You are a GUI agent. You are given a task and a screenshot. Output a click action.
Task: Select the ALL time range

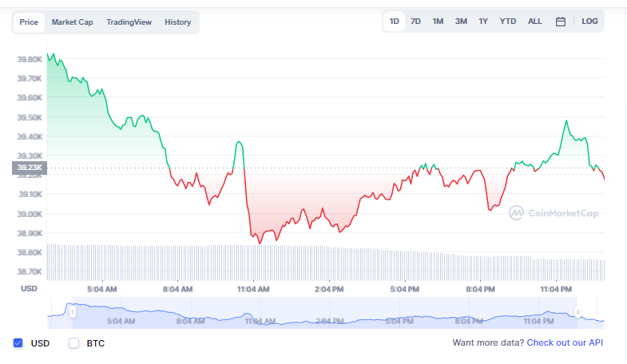point(534,22)
